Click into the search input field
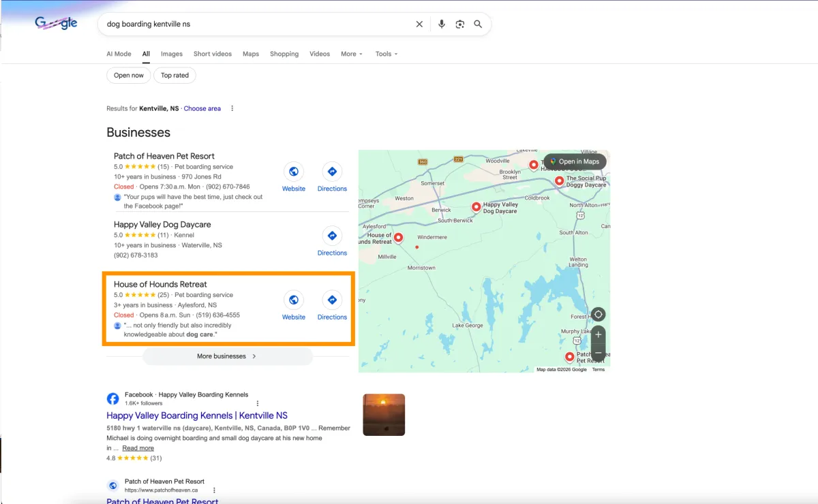 259,24
